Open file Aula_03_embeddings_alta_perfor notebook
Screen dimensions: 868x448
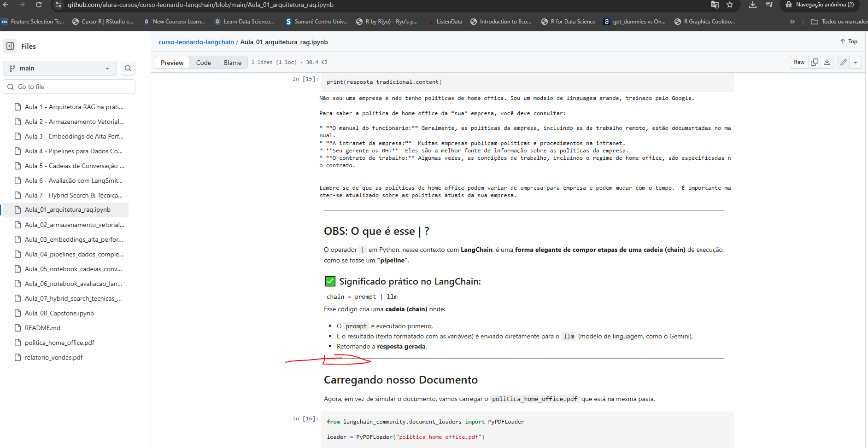(x=74, y=239)
